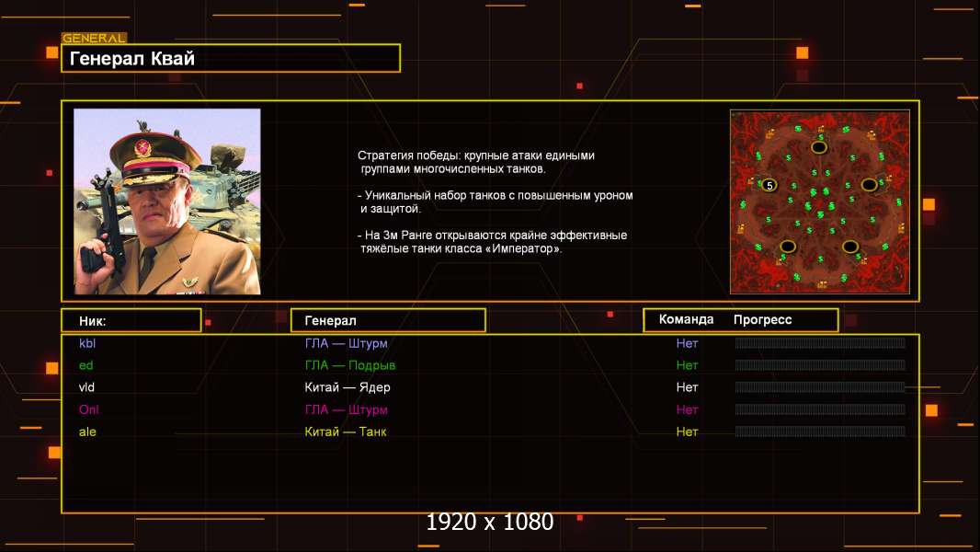The image size is (980, 552).
Task: Click Китай — Танк faction for player ale
Action: (x=346, y=431)
